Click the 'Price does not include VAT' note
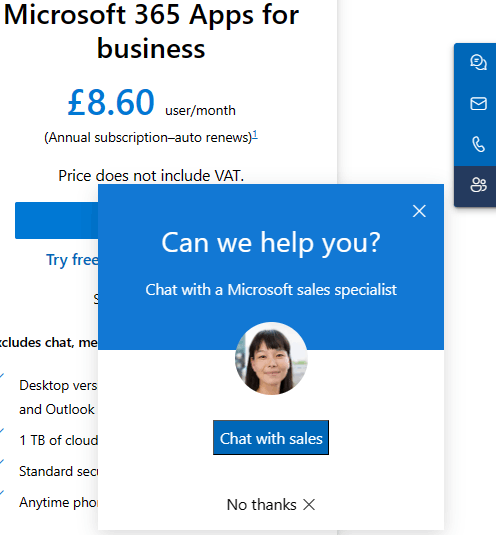Image resolution: width=496 pixels, height=535 pixels. click(x=151, y=176)
